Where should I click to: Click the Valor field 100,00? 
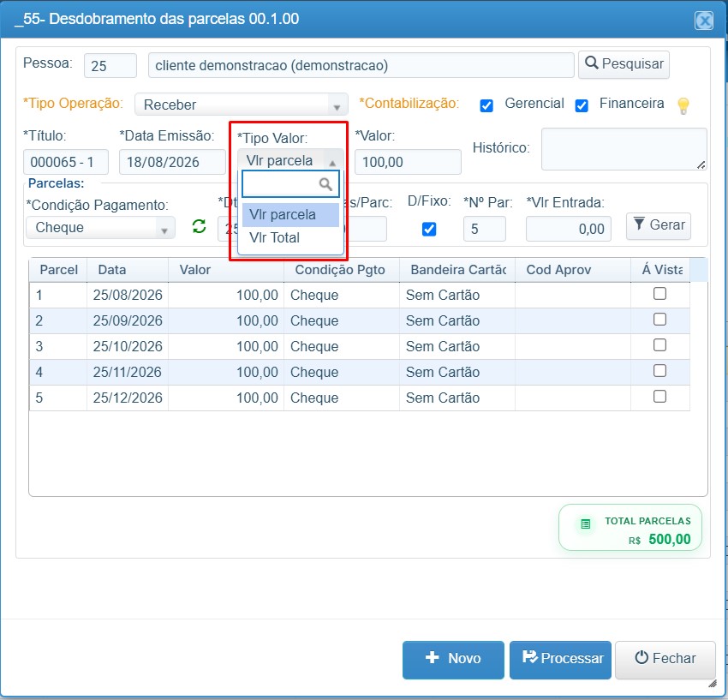408,162
